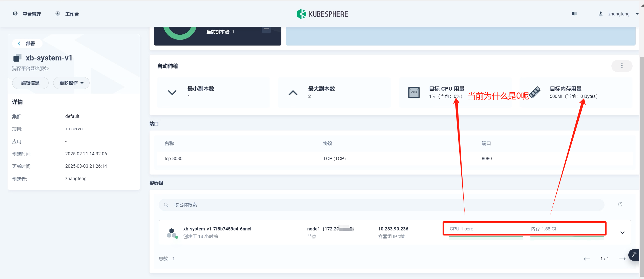Click the maximum replicas up-chevron icon
644x279 pixels.
tap(293, 93)
